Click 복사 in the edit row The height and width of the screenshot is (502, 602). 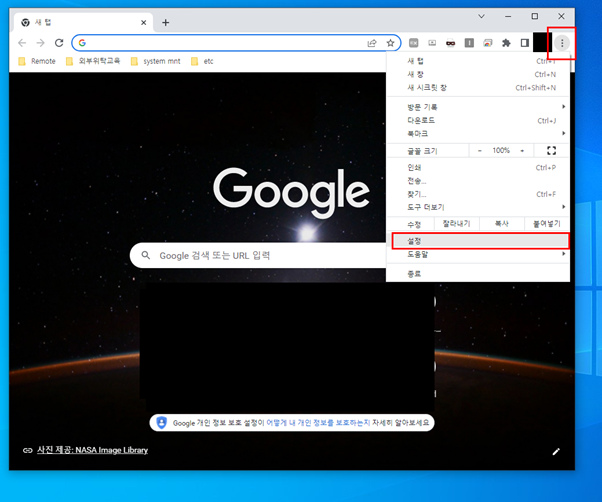(501, 224)
